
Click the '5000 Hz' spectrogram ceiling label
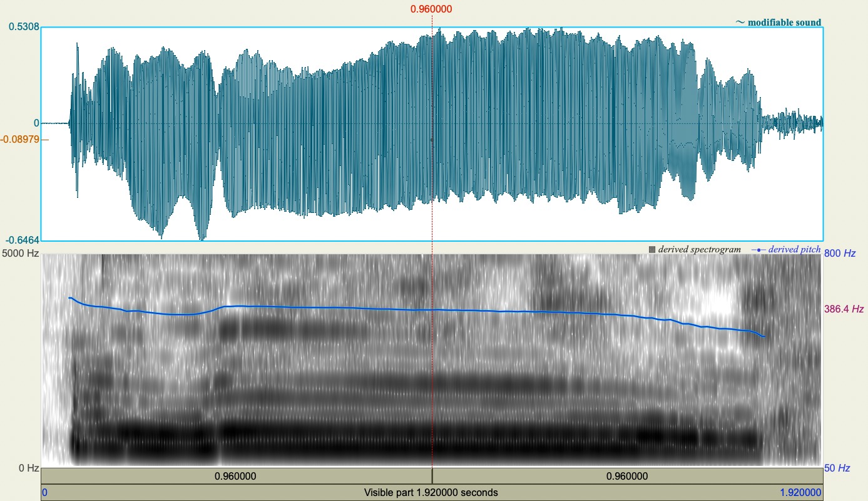tap(19, 254)
